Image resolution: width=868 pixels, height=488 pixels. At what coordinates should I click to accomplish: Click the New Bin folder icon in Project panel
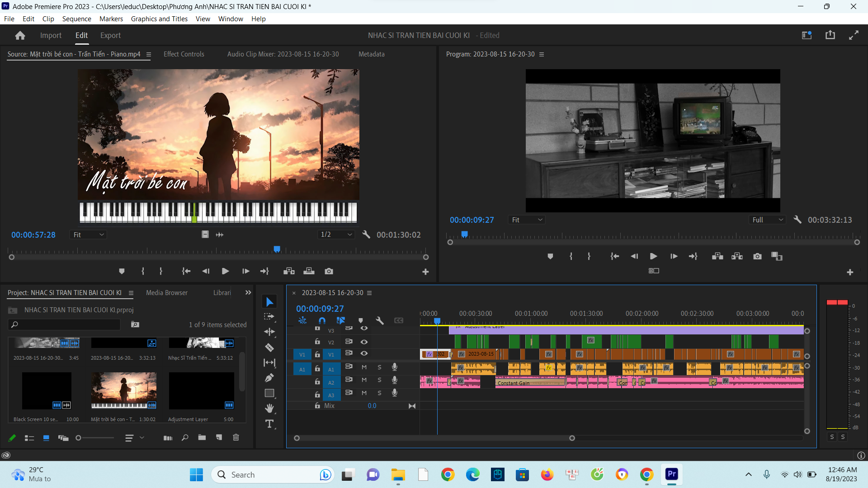202,437
